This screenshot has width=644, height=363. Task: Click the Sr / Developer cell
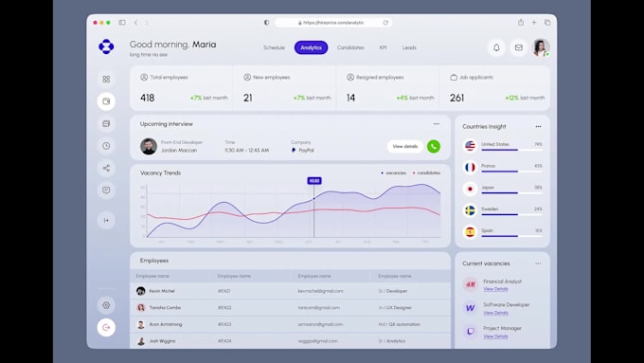(393, 291)
